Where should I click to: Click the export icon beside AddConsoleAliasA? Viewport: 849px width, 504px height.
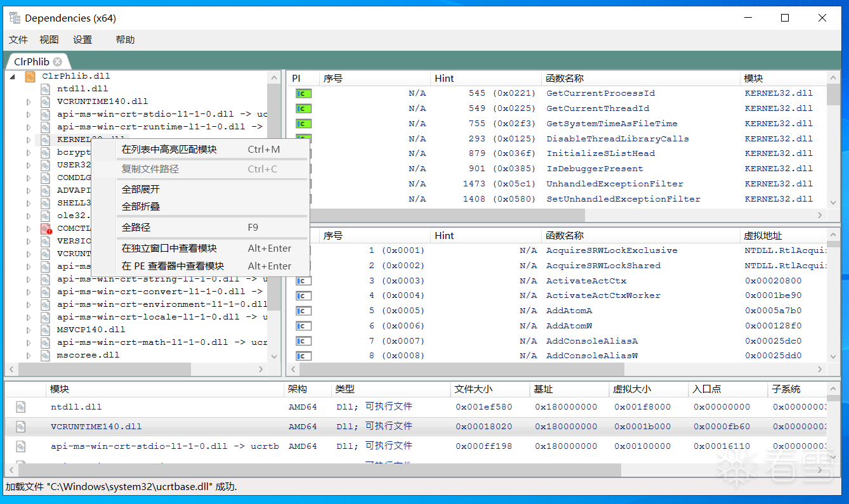304,341
